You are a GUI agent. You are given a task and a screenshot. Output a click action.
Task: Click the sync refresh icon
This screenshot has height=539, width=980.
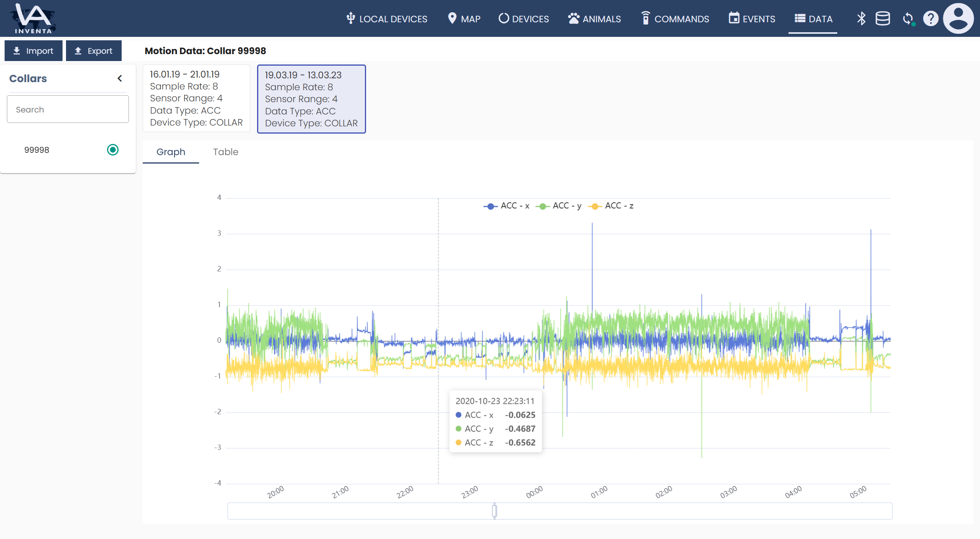pyautogui.click(x=908, y=18)
